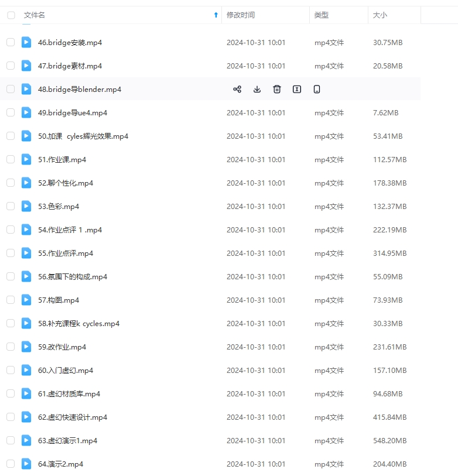Screen dimensions: 458x476
Task: Tick checkbox for 62.虚幻快速设计.mp4
Action: (11, 417)
